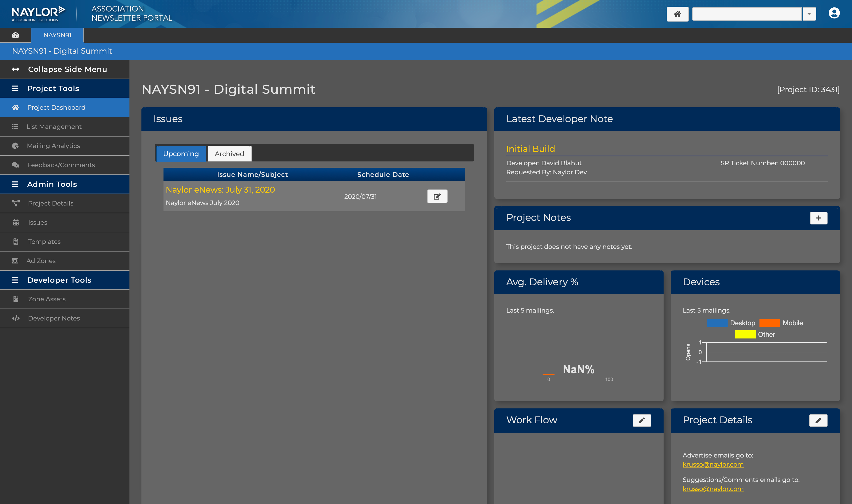Image resolution: width=852 pixels, height=504 pixels.
Task: Click the Naylor Association Solutions logo
Action: point(38,14)
